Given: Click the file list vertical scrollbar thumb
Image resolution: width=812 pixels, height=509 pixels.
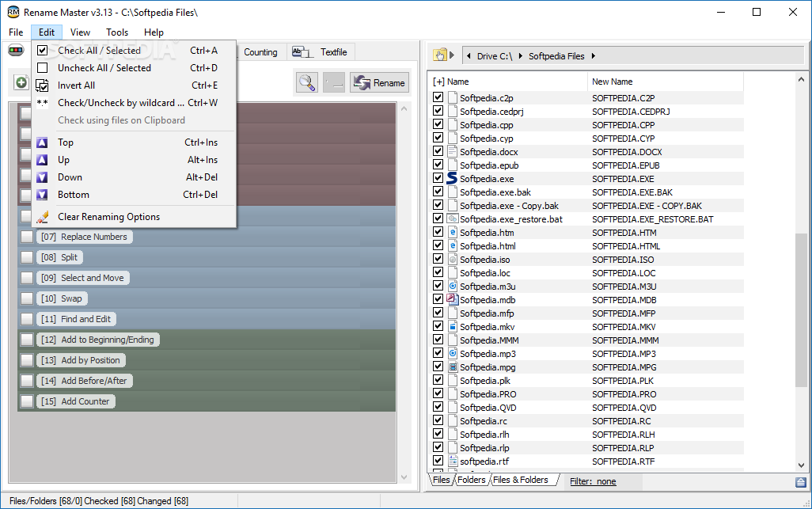Looking at the screenshot, I should tap(801, 310).
